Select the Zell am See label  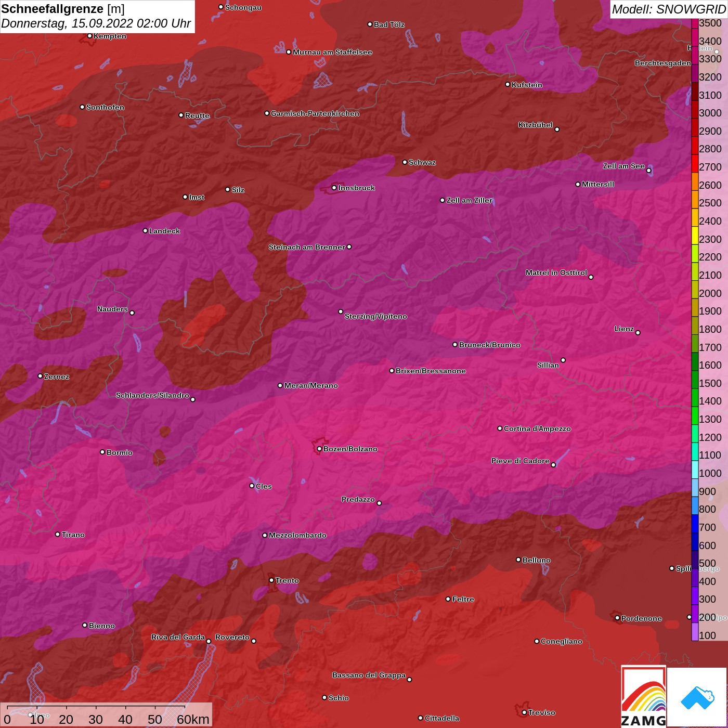pyautogui.click(x=623, y=166)
